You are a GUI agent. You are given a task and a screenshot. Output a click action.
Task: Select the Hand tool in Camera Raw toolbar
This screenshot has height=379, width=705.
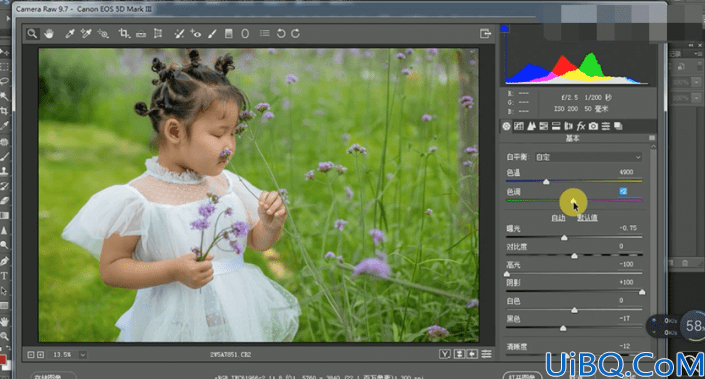pos(49,34)
